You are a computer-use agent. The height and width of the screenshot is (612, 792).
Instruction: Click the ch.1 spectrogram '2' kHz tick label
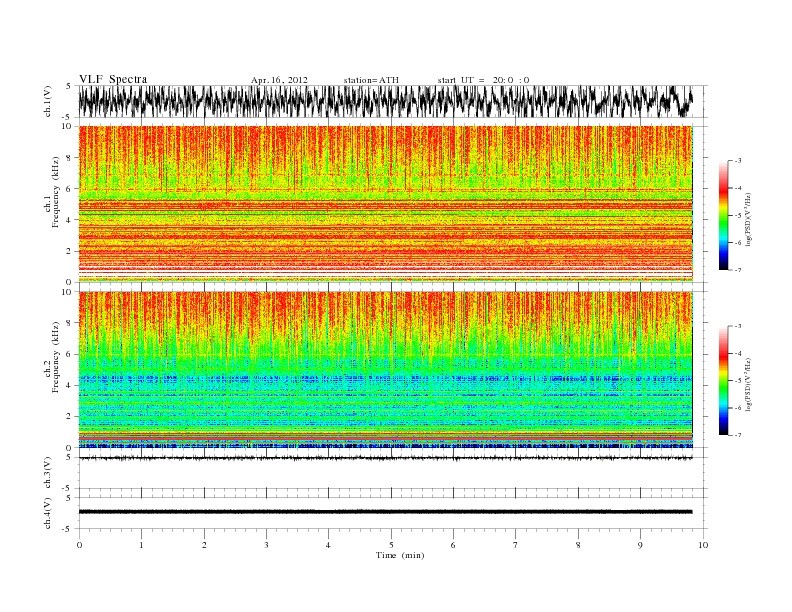click(x=70, y=251)
